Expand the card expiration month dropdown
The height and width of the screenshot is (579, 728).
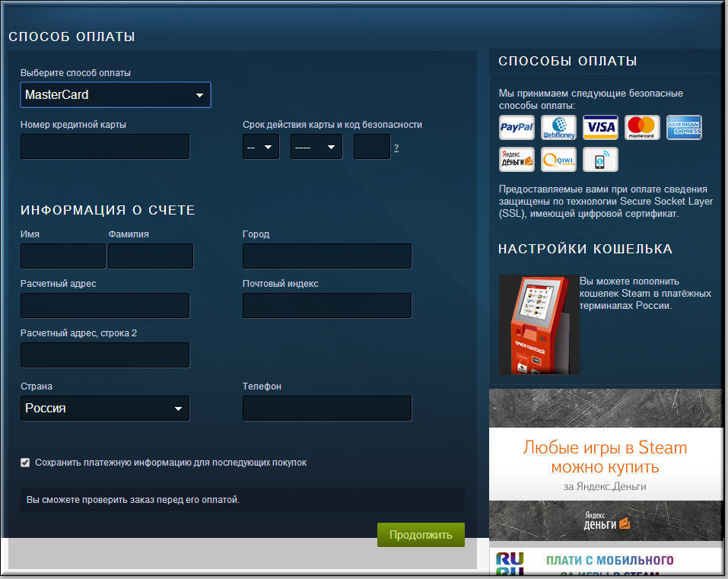(x=261, y=147)
